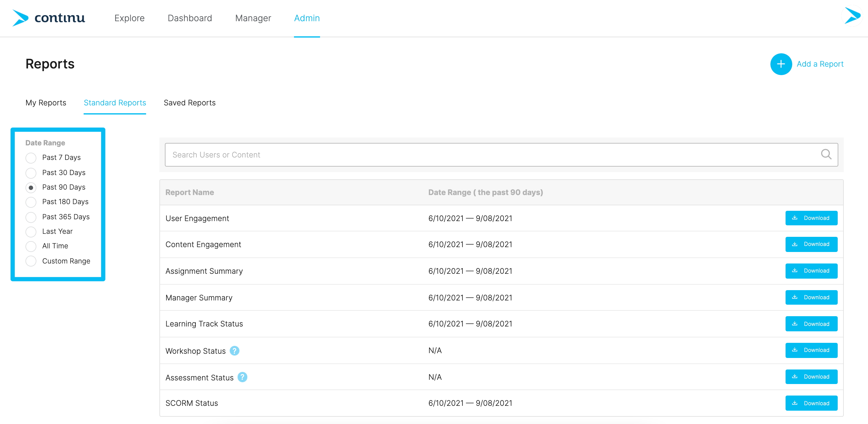This screenshot has width=868, height=424.
Task: Click the blue plus Add a Report icon
Action: pos(781,64)
